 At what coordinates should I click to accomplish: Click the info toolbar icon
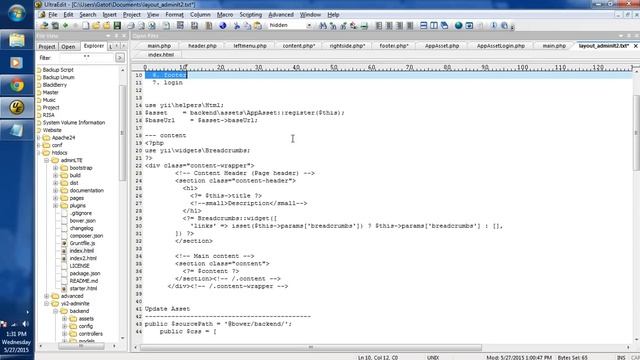[x=494, y=26]
